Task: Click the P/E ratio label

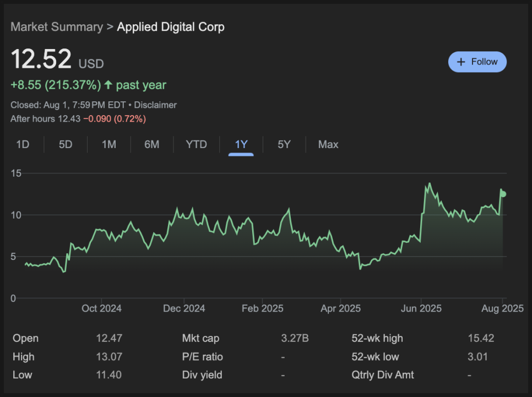Action: pos(203,357)
